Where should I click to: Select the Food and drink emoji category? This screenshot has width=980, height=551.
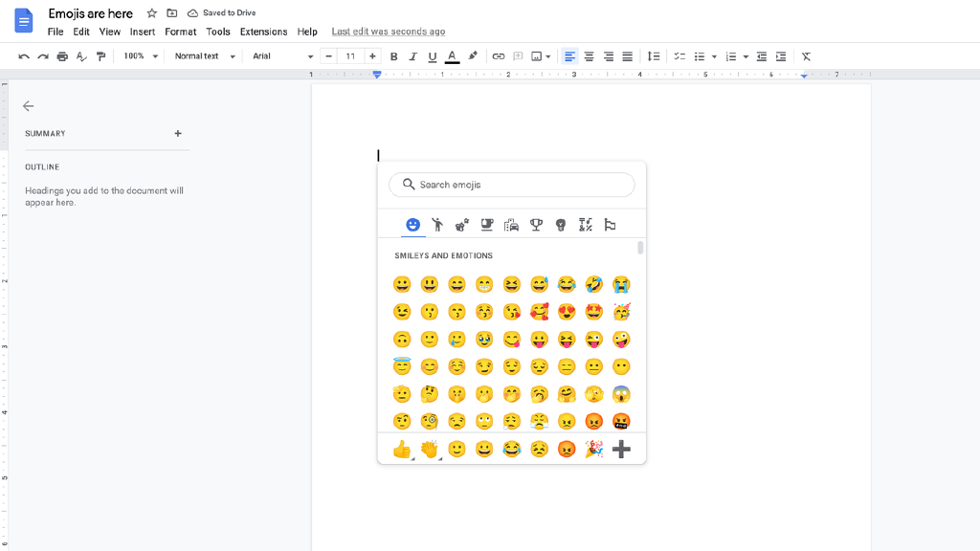click(x=487, y=225)
